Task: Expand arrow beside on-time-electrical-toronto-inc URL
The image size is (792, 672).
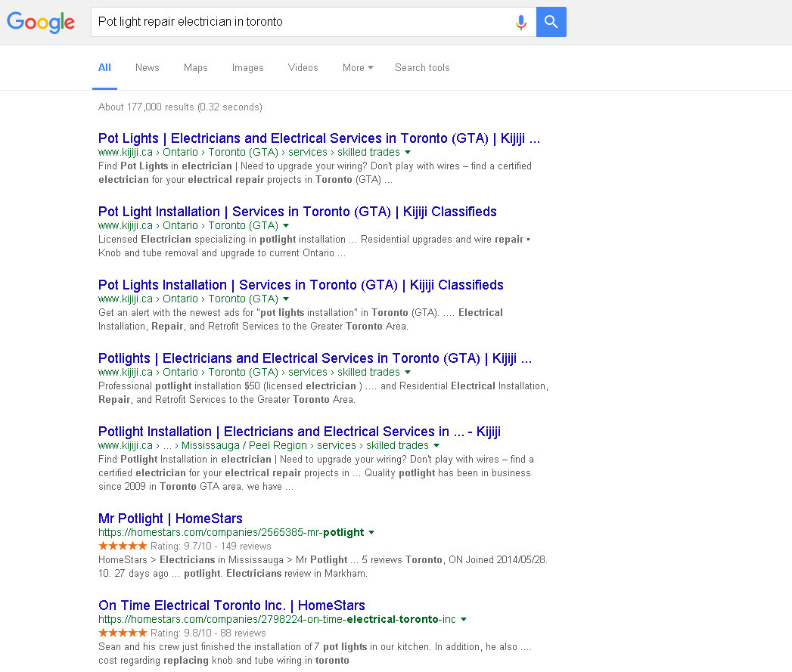Action: (x=463, y=620)
